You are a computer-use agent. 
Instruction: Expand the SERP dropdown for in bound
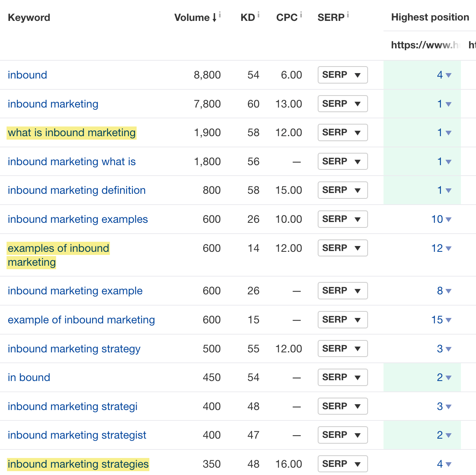click(342, 377)
